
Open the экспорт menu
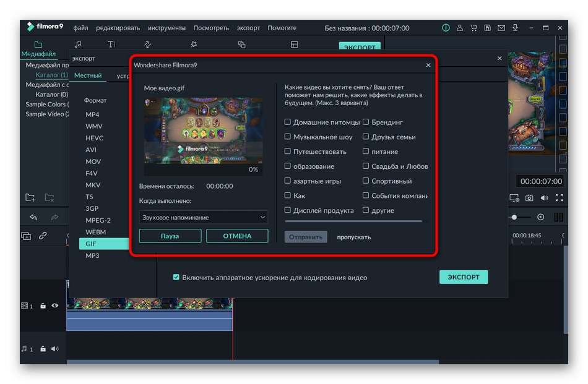click(248, 28)
